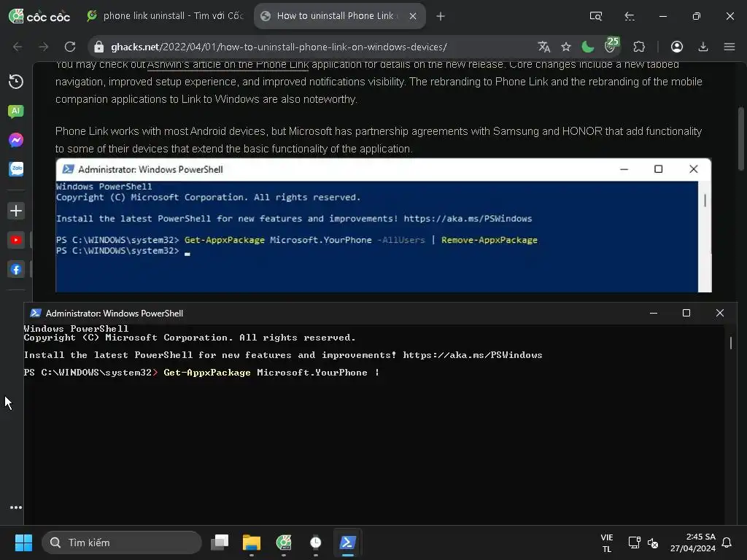The image size is (747, 560).
Task: Open the user profile icon
Action: (676, 47)
